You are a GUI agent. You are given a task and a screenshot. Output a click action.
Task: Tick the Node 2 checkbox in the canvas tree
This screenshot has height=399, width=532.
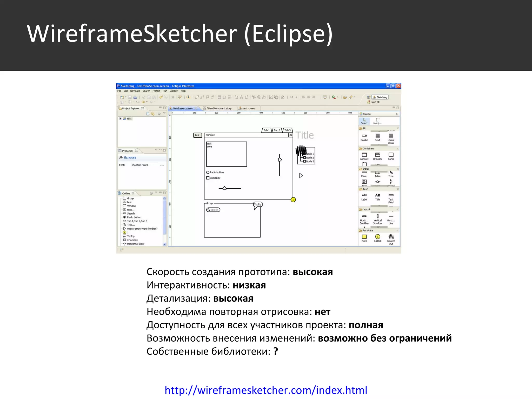[305, 158]
